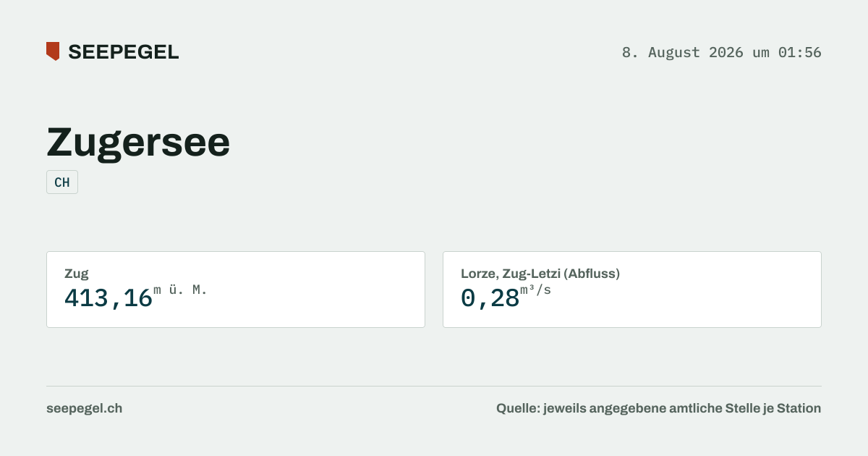Select the CH country badge

pos(62,182)
